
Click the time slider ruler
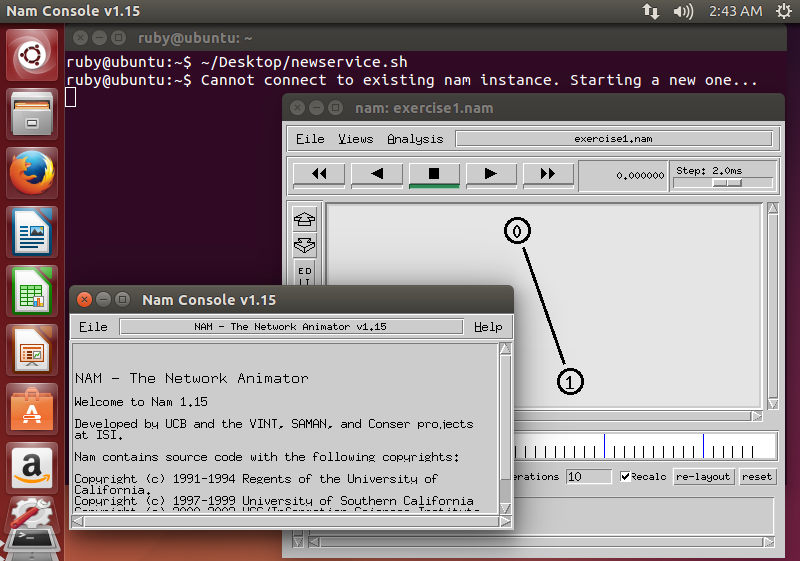coord(645,446)
